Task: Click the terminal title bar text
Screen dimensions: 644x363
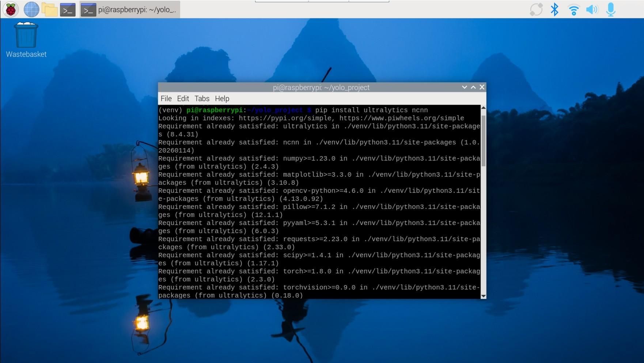Action: [321, 87]
